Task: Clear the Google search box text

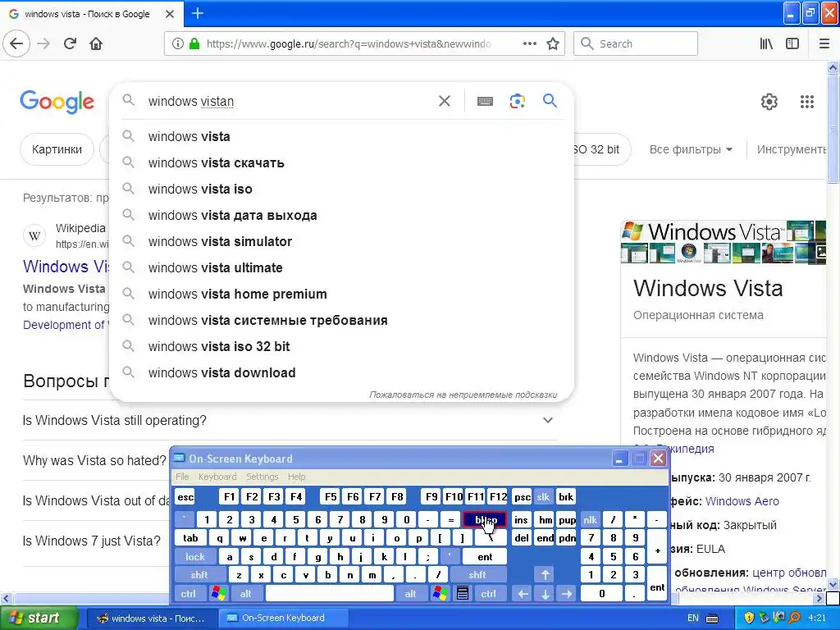Action: click(444, 101)
